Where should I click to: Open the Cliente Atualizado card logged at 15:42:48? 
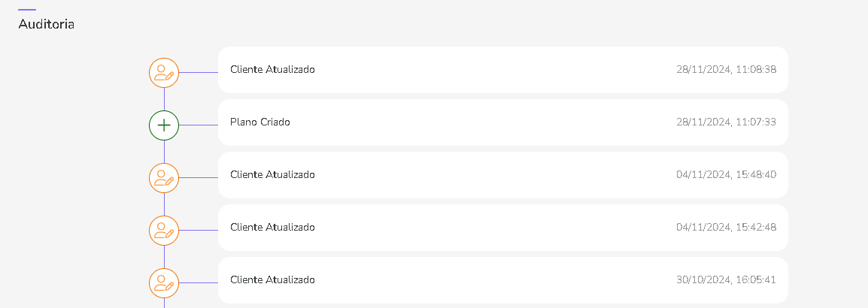(502, 228)
